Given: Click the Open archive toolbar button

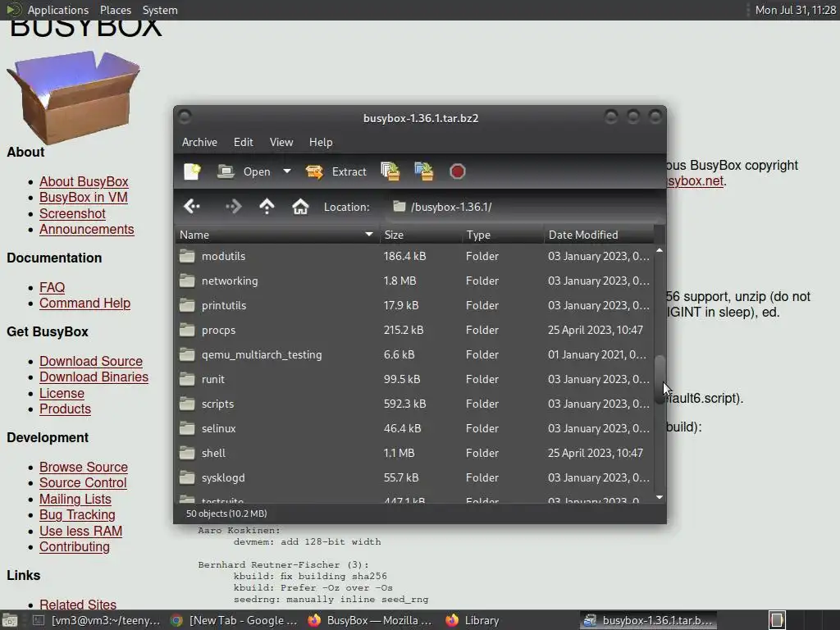Looking at the screenshot, I should 244,171.
